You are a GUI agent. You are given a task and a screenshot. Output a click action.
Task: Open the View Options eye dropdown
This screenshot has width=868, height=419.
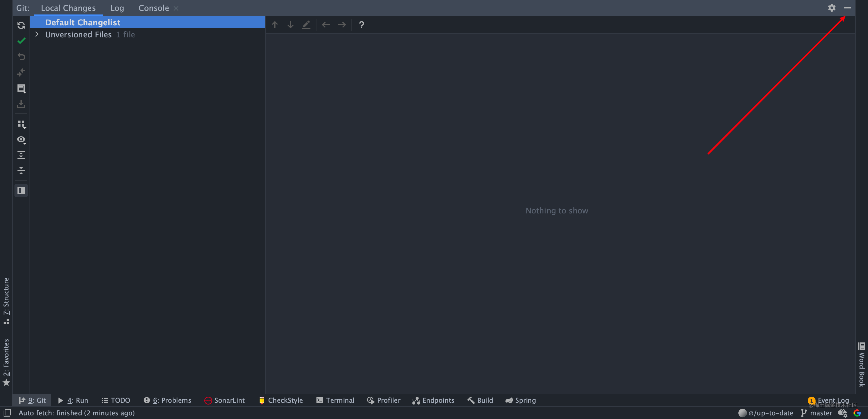[21, 140]
